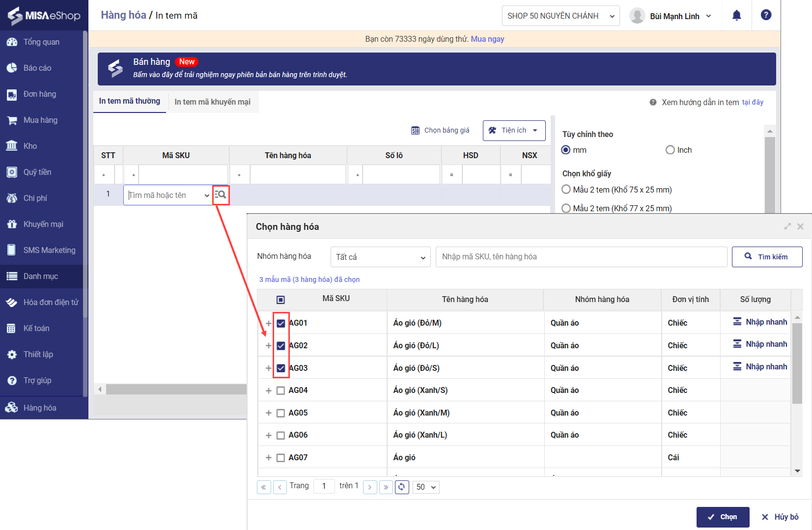Click the SKU or product name search field
The height and width of the screenshot is (530, 812).
[x=581, y=257]
